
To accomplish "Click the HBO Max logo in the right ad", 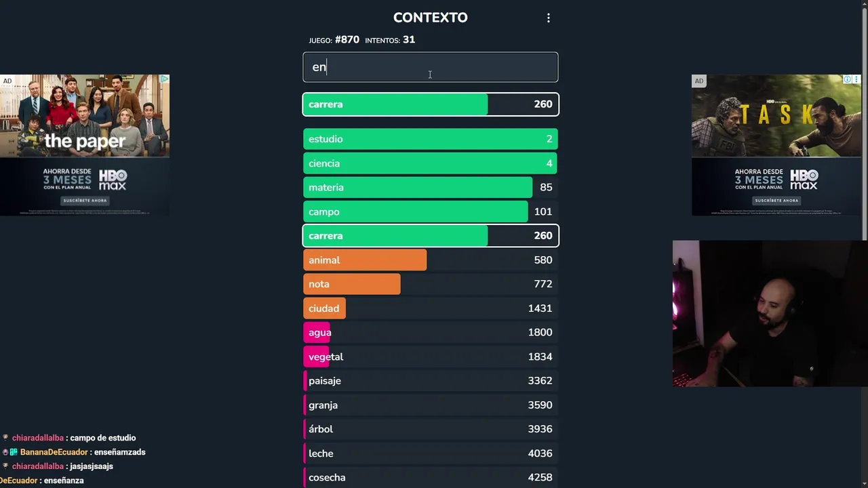I will click(x=804, y=180).
